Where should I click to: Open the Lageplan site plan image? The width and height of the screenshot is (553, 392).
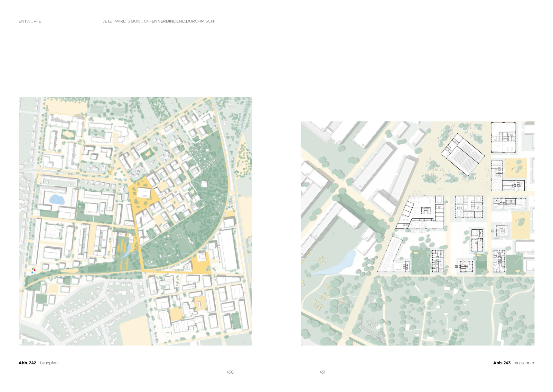point(135,221)
